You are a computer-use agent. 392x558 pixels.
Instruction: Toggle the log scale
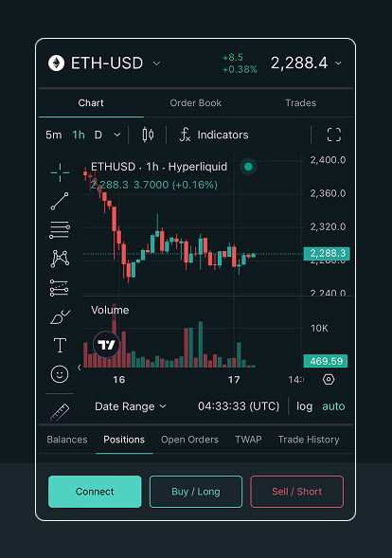pyautogui.click(x=305, y=406)
